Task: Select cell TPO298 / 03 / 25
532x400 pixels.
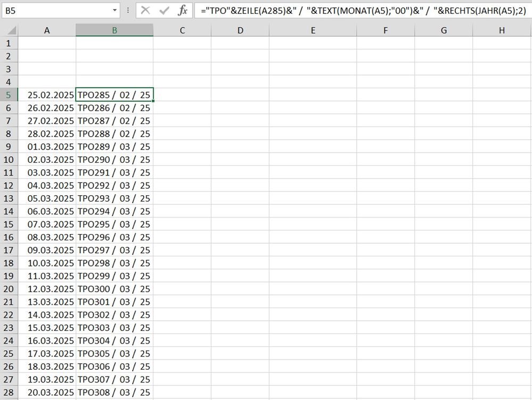Action: click(x=114, y=263)
